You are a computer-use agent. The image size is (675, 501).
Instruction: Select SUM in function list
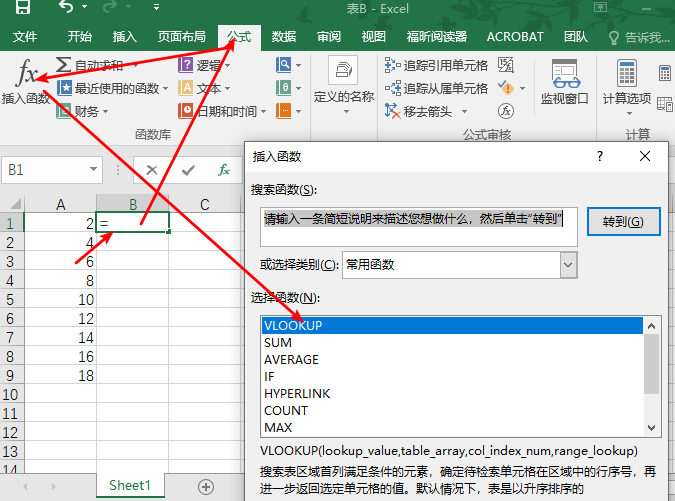click(x=452, y=343)
